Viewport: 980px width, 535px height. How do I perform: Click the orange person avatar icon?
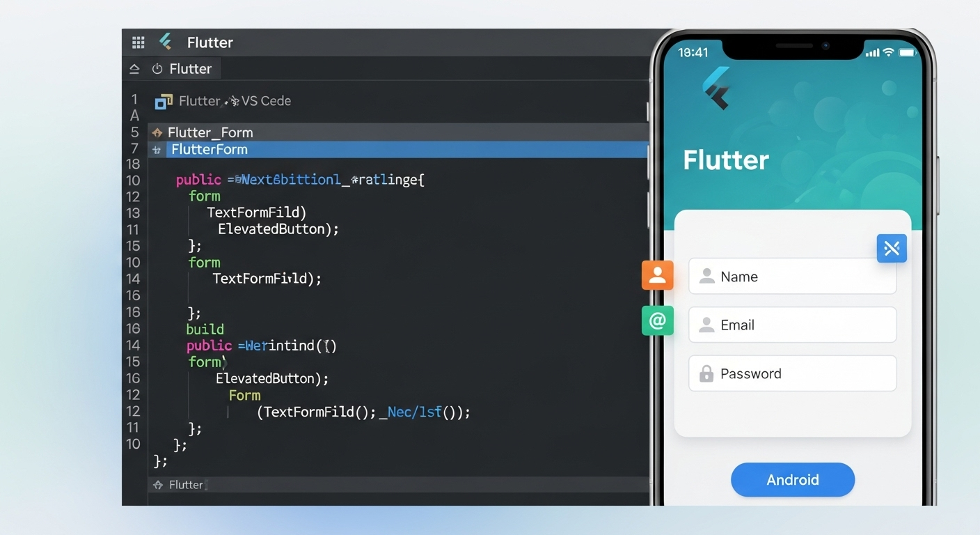point(657,275)
